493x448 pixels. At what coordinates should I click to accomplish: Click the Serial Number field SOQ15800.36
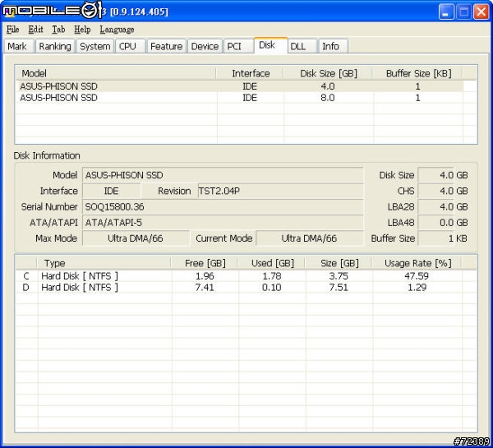[223, 206]
